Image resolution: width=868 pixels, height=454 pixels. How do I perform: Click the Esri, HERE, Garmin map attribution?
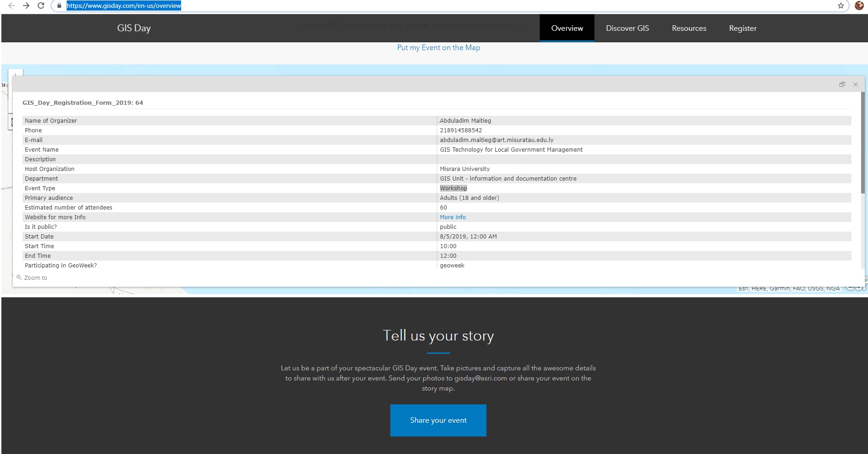(x=789, y=289)
